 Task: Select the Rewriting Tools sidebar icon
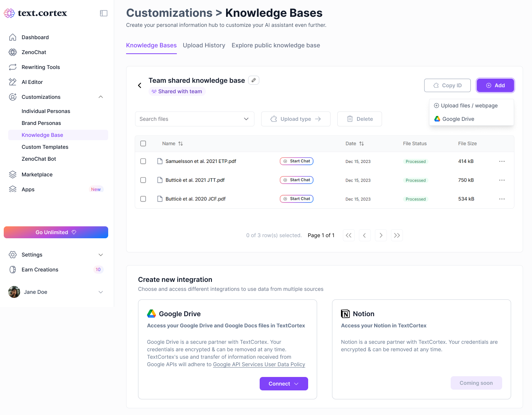[x=13, y=67]
